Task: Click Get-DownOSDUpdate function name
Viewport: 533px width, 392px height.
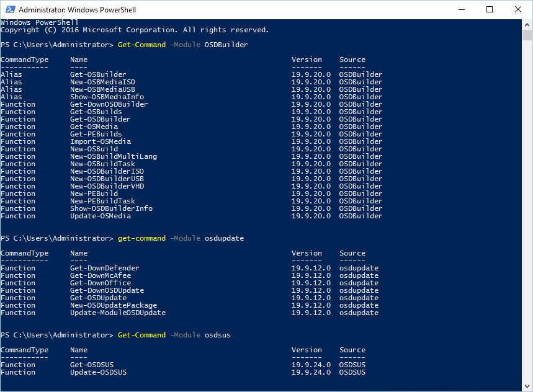Action: pos(107,290)
